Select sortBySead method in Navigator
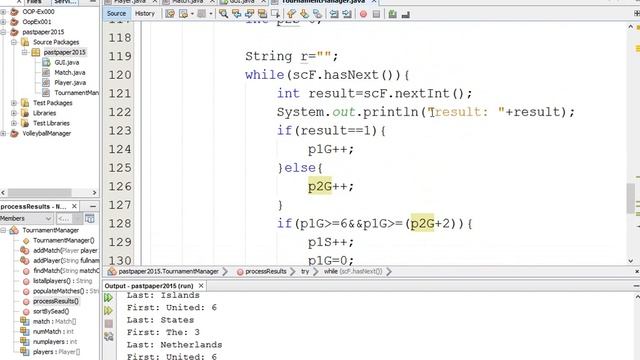 coord(51,311)
